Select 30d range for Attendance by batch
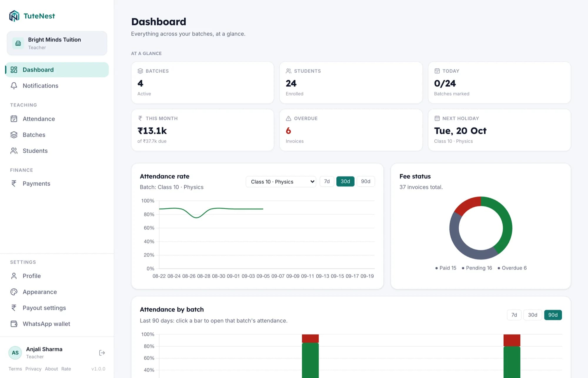 (x=532, y=315)
